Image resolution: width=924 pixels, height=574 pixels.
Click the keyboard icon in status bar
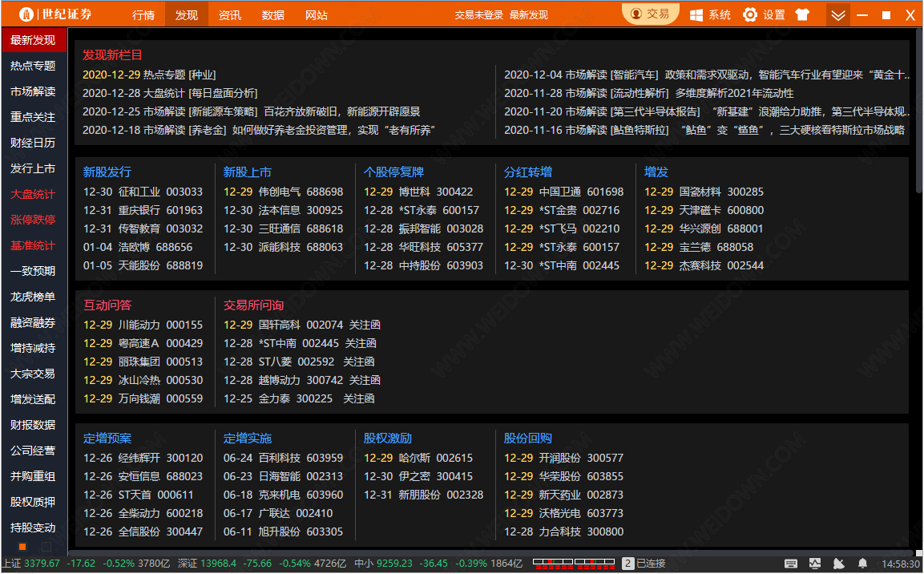791,564
